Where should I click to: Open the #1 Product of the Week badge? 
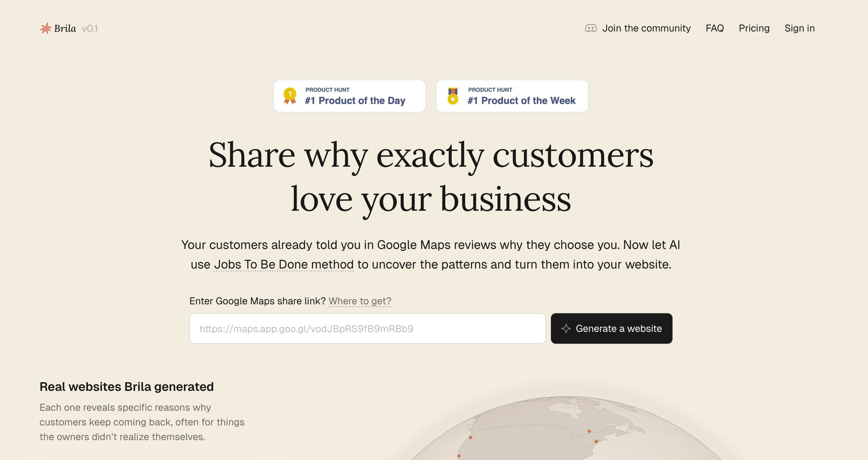coord(512,96)
